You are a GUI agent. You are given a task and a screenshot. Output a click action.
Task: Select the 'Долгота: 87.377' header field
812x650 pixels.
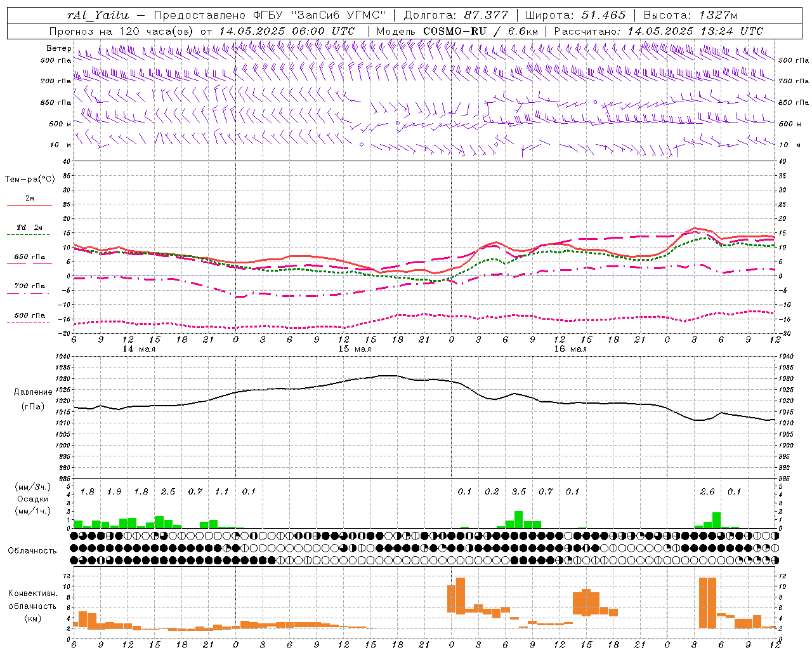click(x=455, y=15)
